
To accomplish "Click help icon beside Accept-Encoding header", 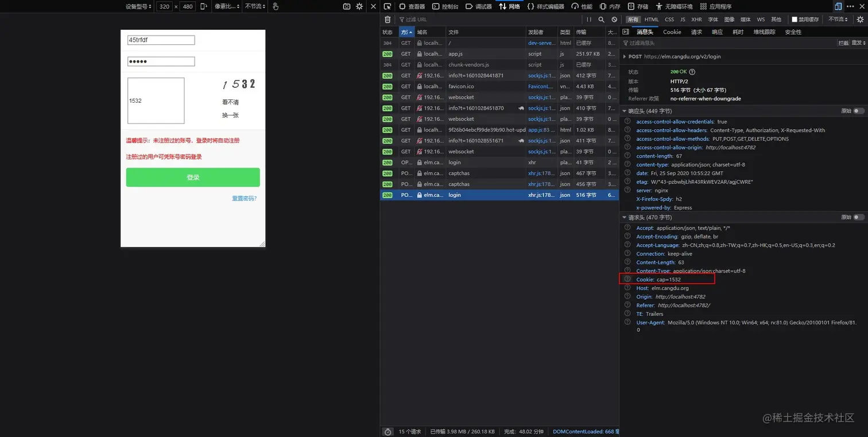I will pos(627,237).
